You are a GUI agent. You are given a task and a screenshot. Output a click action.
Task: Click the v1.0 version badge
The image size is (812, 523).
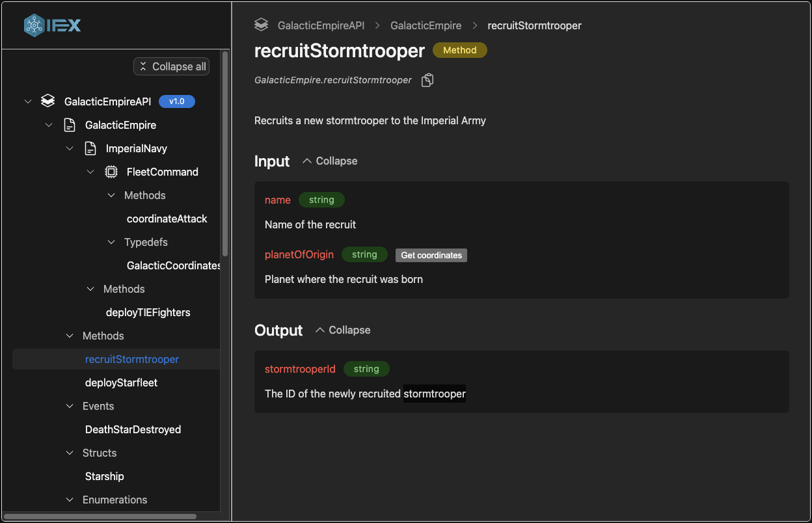tap(177, 101)
